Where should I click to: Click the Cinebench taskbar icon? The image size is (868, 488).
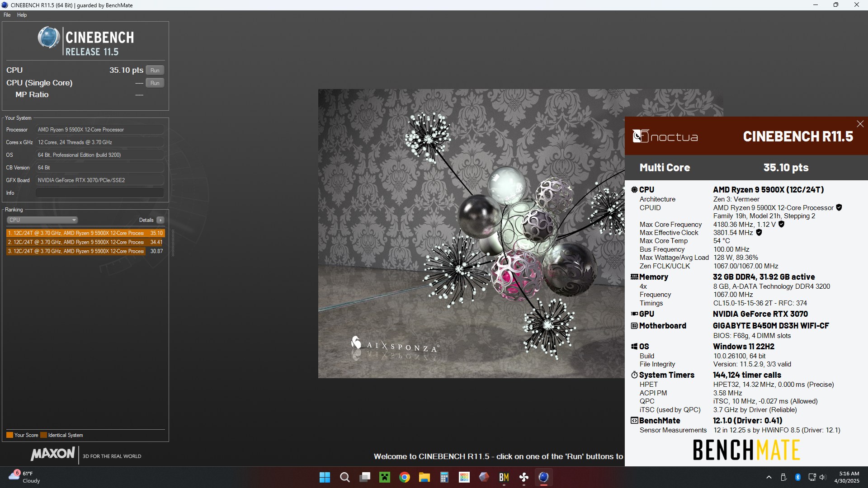(544, 477)
